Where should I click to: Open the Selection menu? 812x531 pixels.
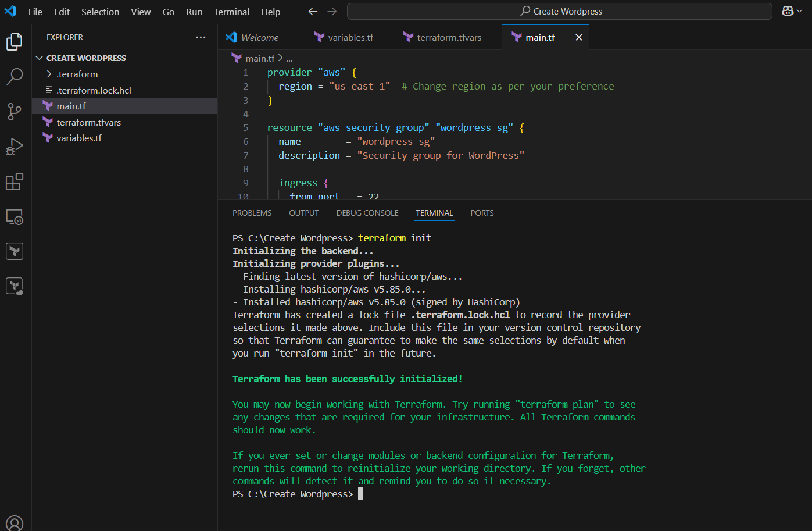100,12
